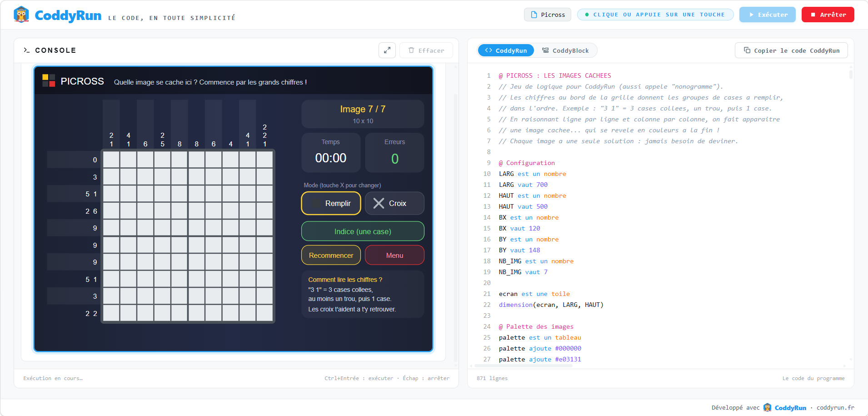868x416 pixels.
Task: Click the console prompt icon beside CONSOLE
Action: pyautogui.click(x=27, y=50)
